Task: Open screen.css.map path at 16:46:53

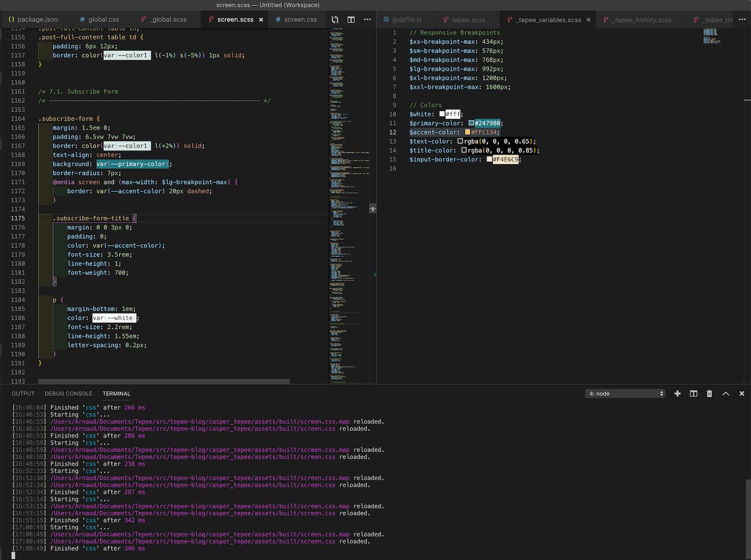Action: point(200,422)
